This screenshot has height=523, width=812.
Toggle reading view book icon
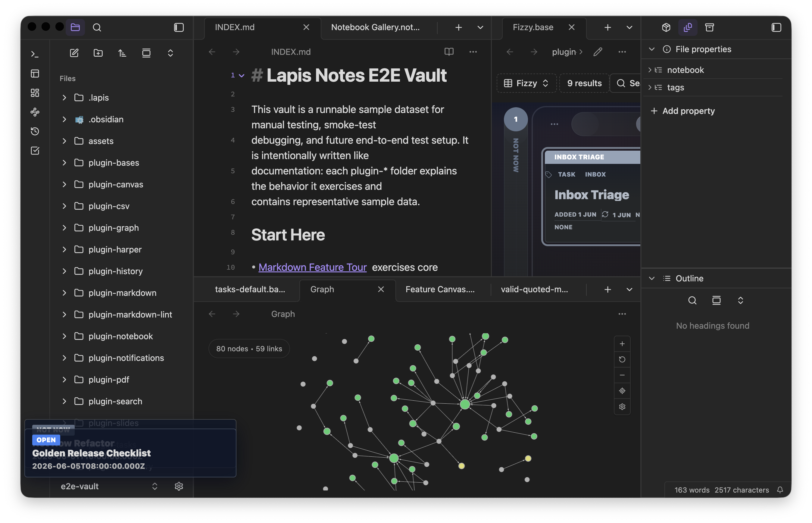[x=449, y=52]
